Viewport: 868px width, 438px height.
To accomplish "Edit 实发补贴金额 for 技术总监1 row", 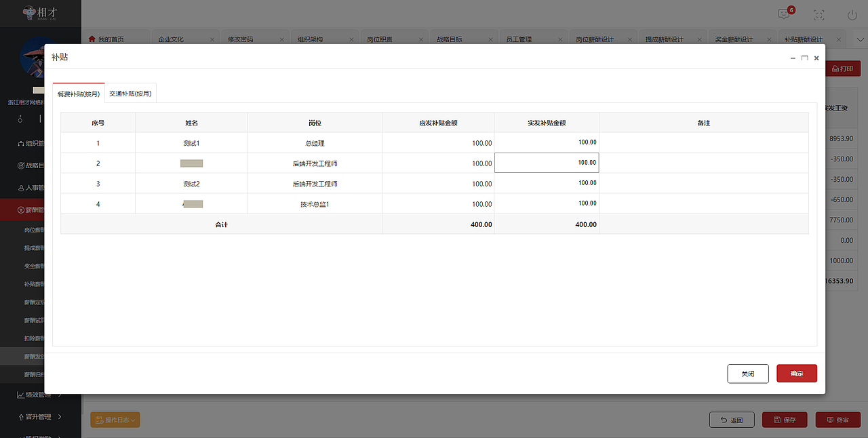I will click(547, 203).
